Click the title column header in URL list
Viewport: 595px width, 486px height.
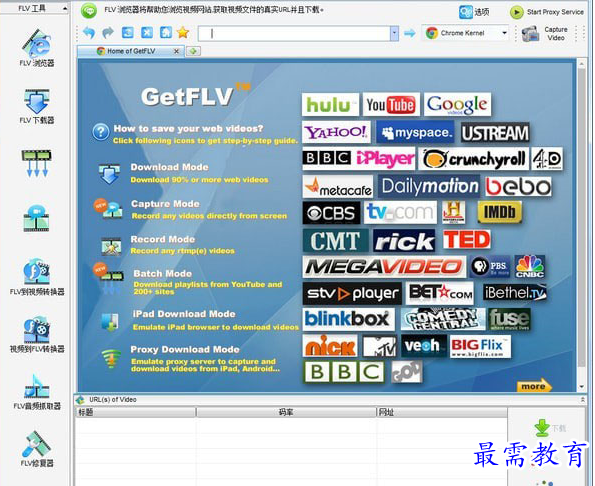(135, 412)
